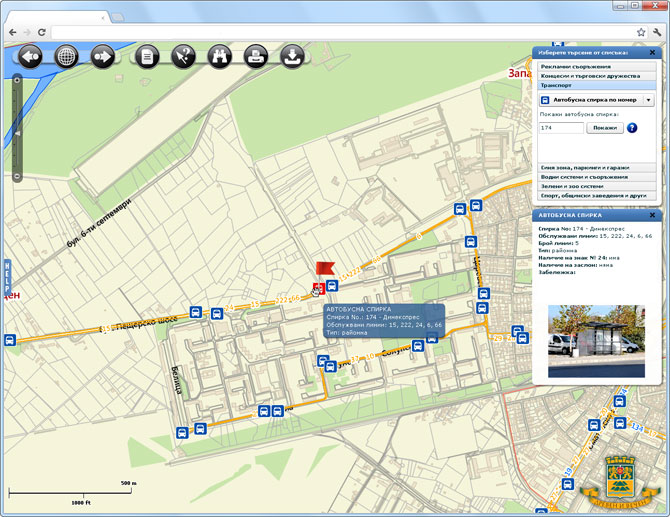The width and height of the screenshot is (670, 517).
Task: Expand 'Спорт, общински заведения и други' section
Action: (597, 196)
